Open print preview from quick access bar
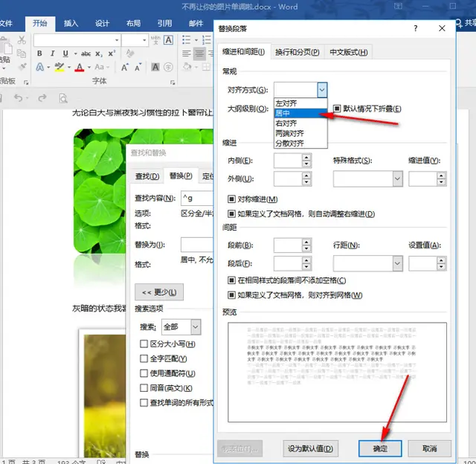Image resolution: width=476 pixels, height=464 pixels. coord(63,98)
